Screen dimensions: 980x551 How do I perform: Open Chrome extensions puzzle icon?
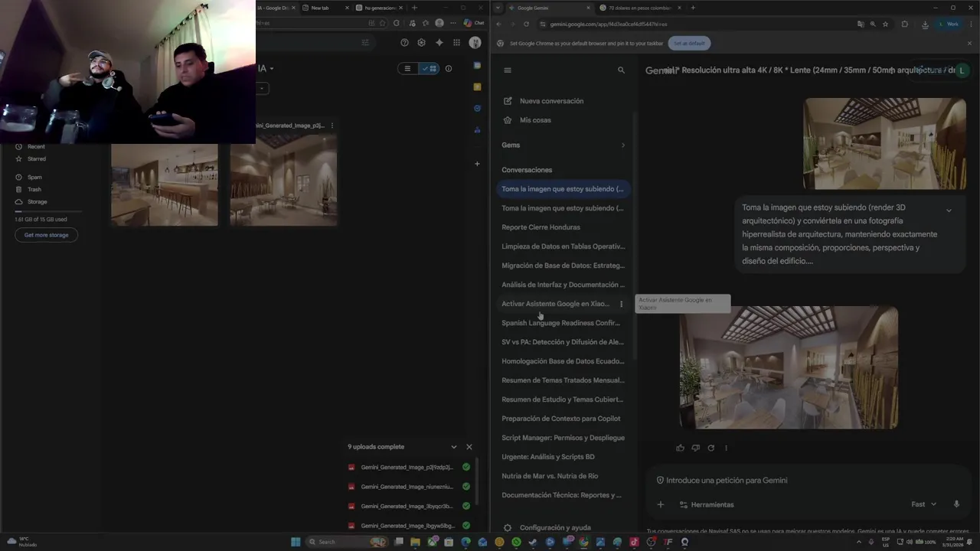905,24
